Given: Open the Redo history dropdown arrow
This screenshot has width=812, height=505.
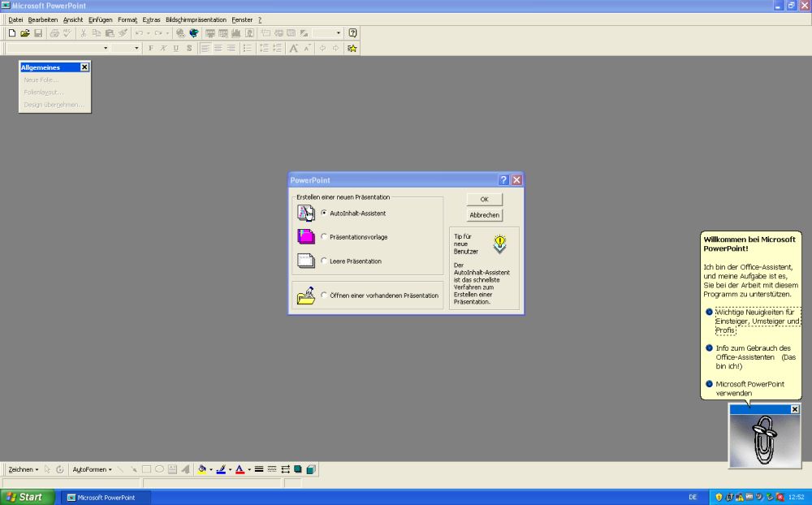Looking at the screenshot, I should point(167,33).
